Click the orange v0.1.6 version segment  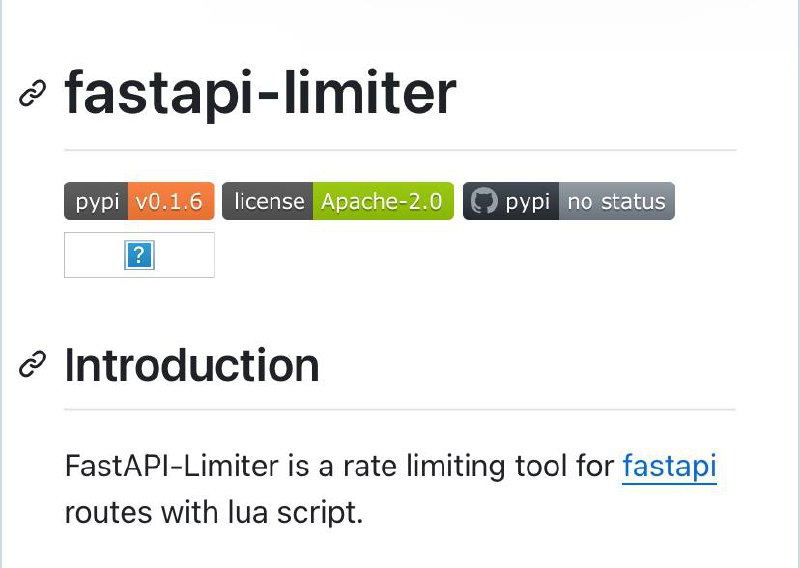(171, 201)
